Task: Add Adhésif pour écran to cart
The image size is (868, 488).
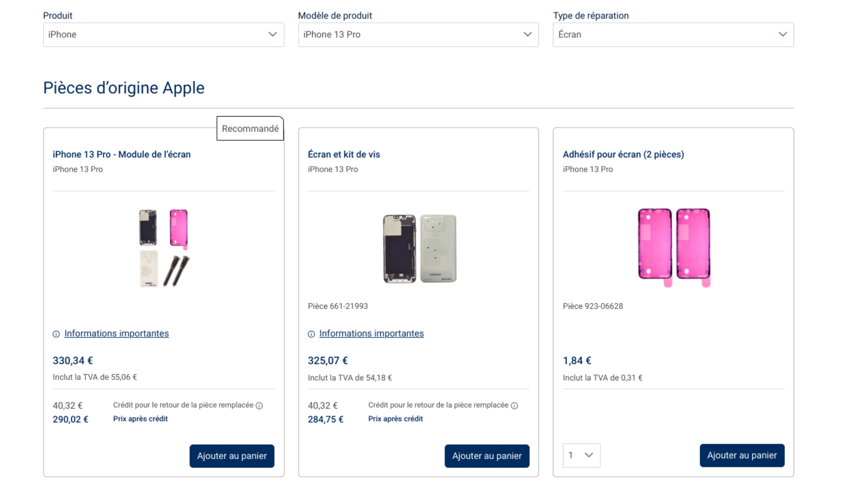Action: point(742,455)
